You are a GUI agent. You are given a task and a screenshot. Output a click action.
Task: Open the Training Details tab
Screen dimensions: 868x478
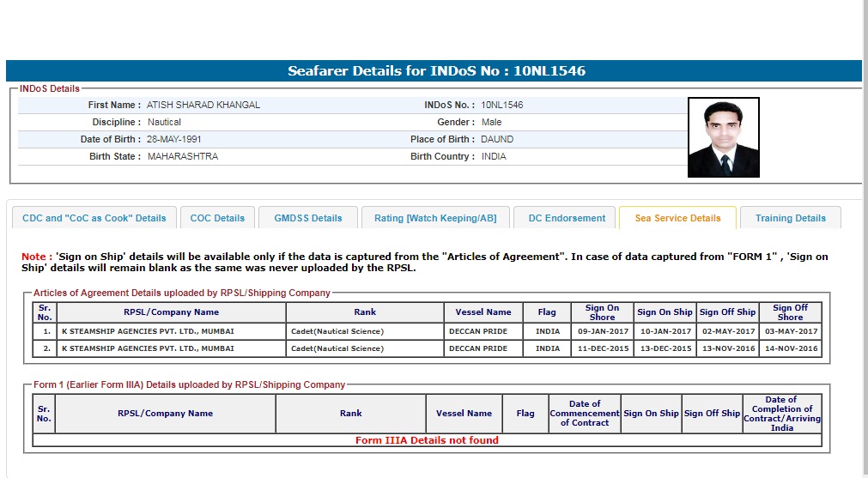(790, 218)
